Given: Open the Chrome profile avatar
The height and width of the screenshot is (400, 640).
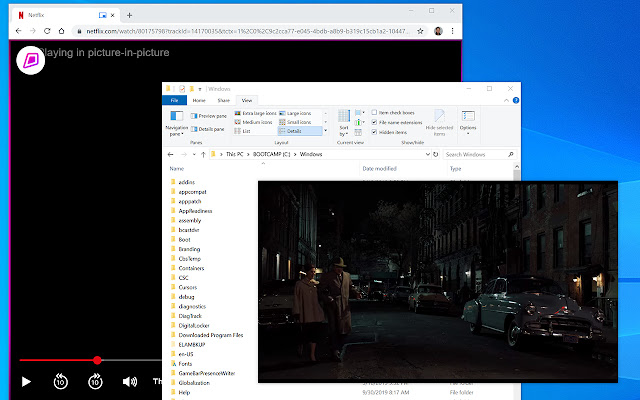Looking at the screenshot, I should pyautogui.click(x=438, y=31).
